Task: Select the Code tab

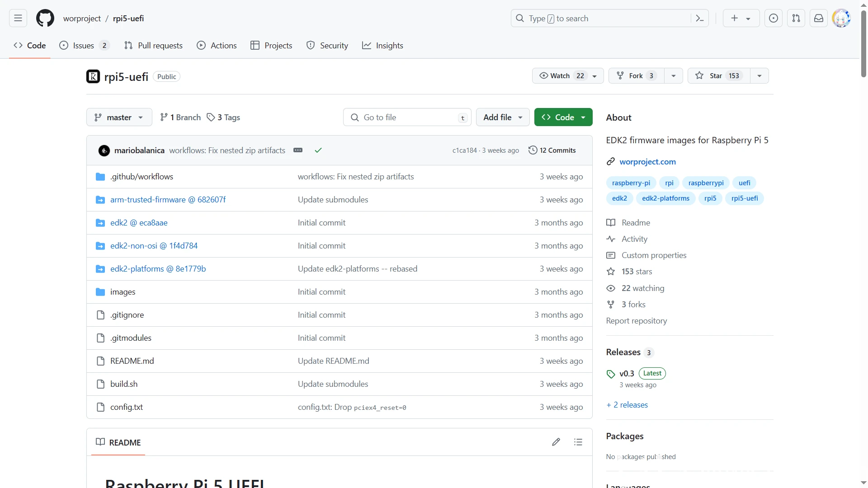Action: (30, 46)
